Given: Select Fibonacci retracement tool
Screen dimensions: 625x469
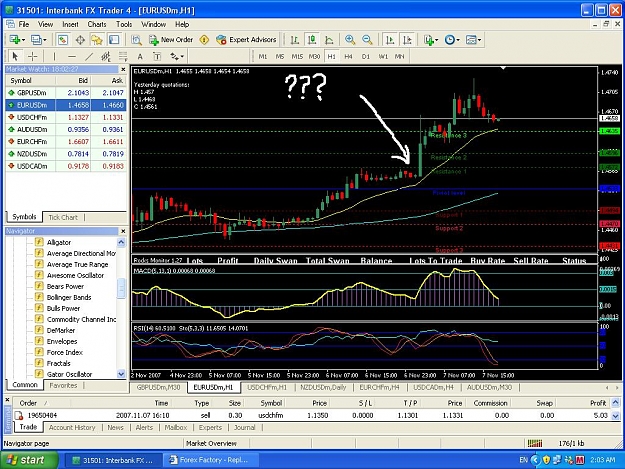Looking at the screenshot, I should [123, 56].
